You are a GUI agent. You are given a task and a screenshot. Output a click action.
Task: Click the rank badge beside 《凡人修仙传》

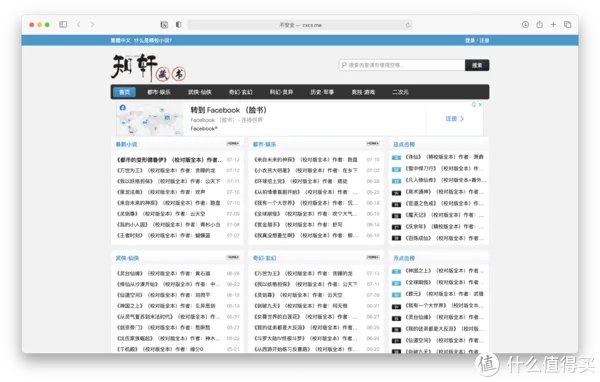[396, 181]
